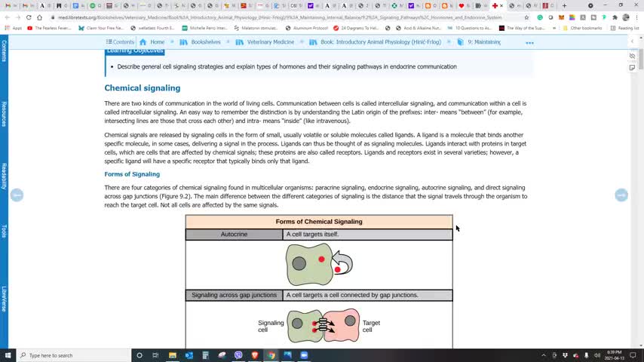Open the Tools sidebar tab
Screen dimensions: 644x362
coord(4,231)
